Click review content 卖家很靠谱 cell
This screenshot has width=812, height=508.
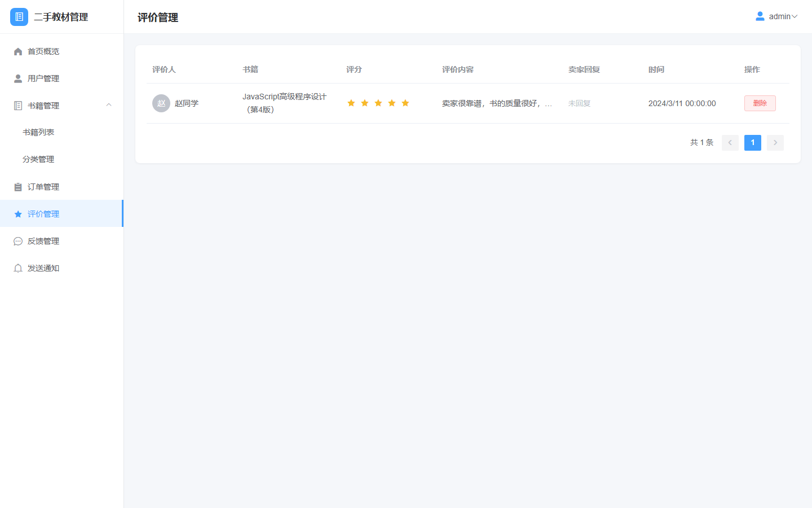[497, 103]
